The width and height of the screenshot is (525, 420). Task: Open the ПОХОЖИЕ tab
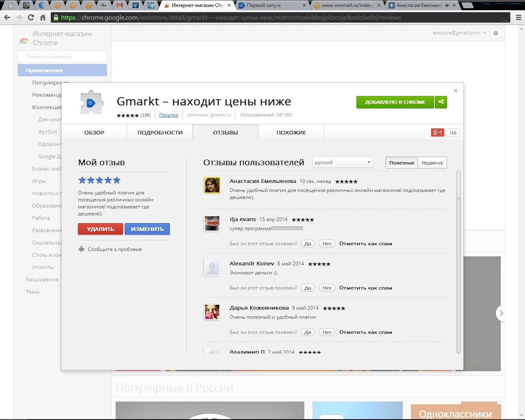(x=291, y=132)
